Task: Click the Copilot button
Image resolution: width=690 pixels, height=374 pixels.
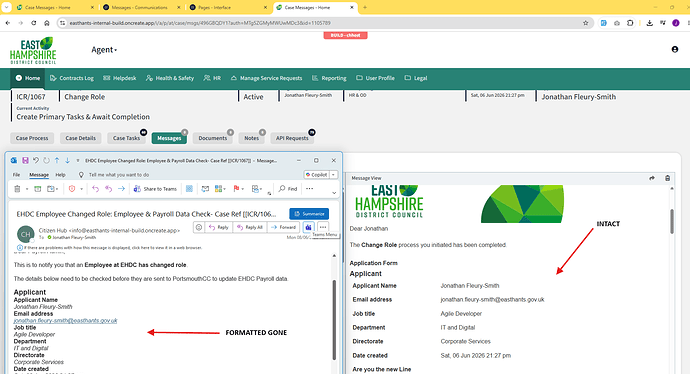Action: click(x=316, y=175)
